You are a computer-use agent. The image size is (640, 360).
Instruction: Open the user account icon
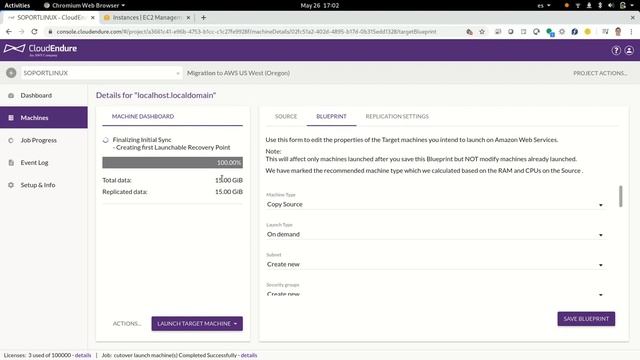click(x=629, y=50)
